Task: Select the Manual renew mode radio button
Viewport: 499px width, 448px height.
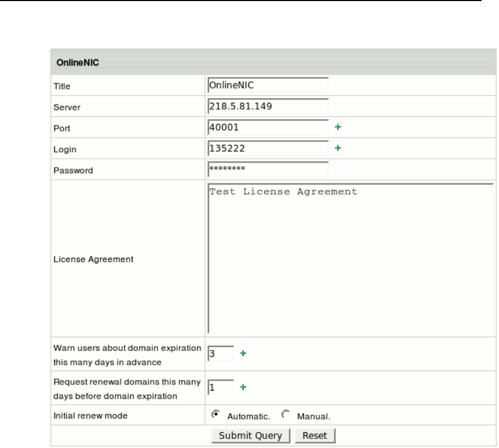Action: (286, 415)
